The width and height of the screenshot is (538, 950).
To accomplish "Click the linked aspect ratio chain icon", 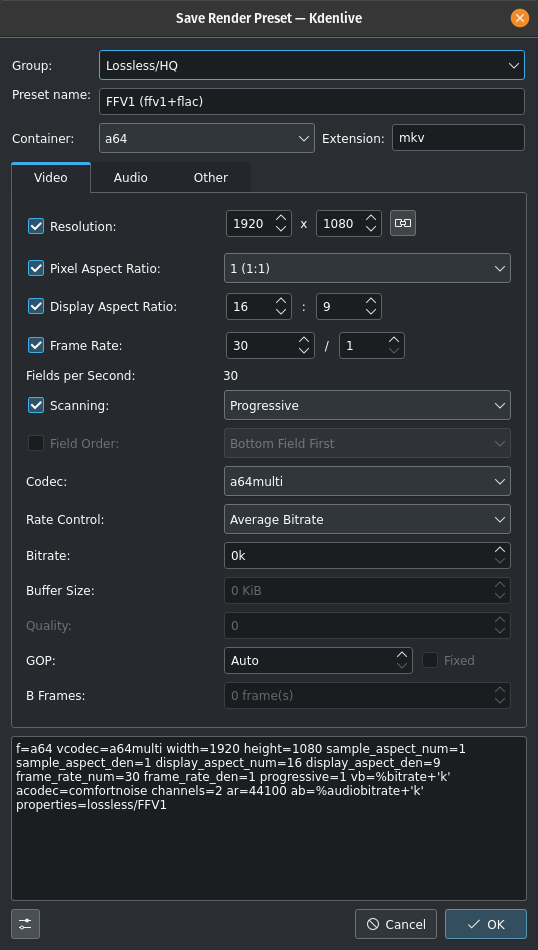I will (x=403, y=223).
